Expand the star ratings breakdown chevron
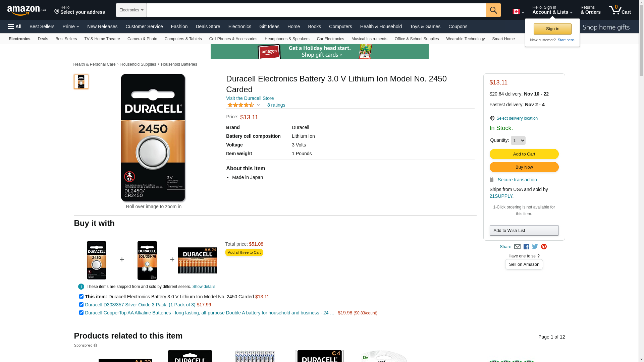 (258, 105)
